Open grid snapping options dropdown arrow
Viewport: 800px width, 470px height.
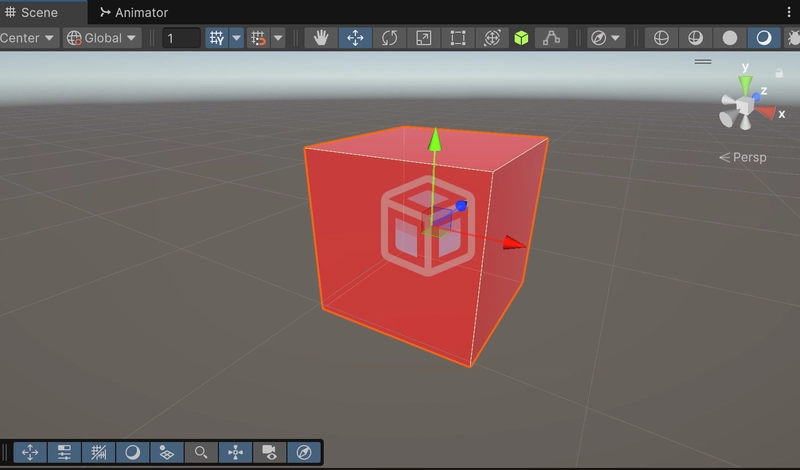click(278, 38)
